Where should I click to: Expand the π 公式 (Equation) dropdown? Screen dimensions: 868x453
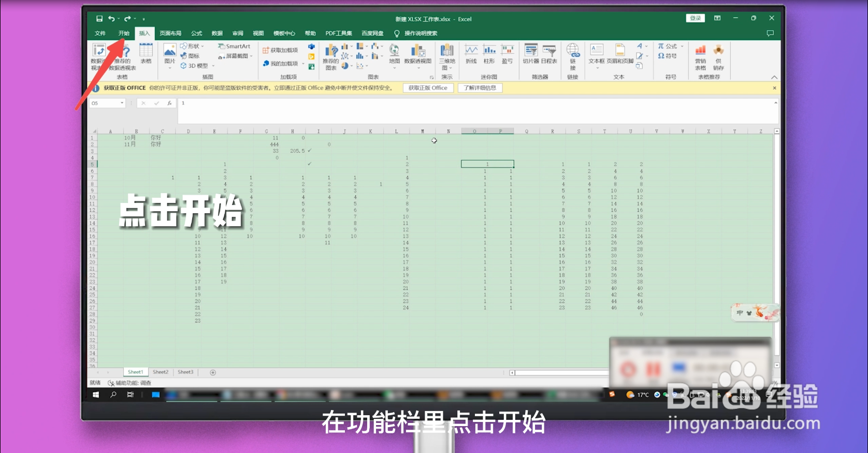[682, 46]
